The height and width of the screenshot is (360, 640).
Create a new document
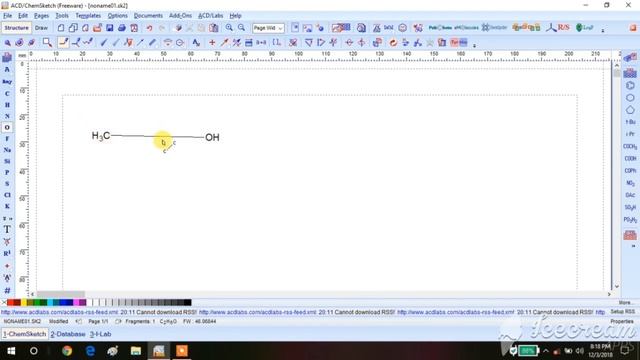tap(61, 28)
